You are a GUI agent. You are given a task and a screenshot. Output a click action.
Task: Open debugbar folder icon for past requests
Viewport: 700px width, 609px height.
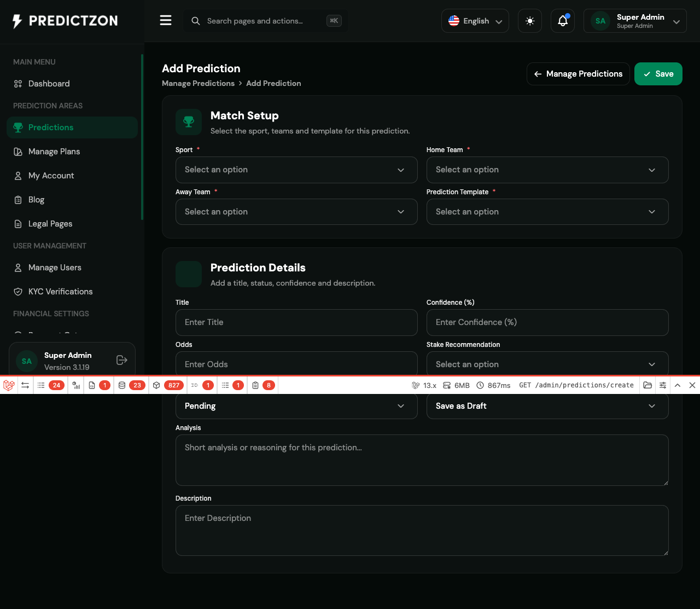tap(647, 385)
